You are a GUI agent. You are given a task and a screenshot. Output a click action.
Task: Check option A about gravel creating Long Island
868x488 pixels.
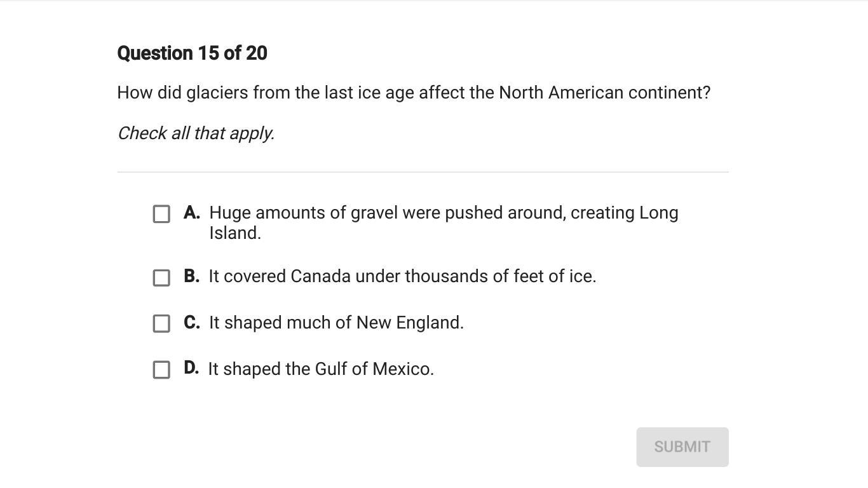click(x=161, y=214)
